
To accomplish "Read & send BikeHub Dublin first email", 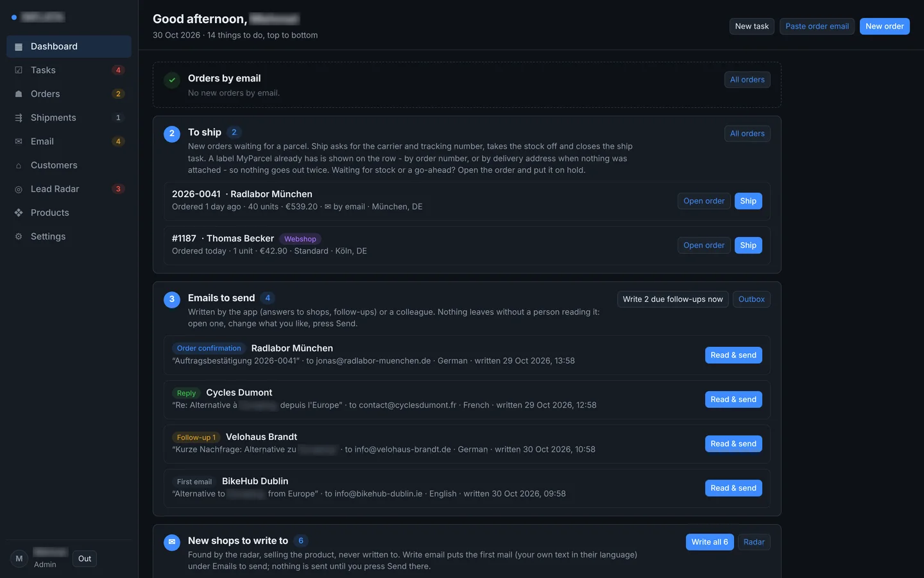I will coord(733,488).
